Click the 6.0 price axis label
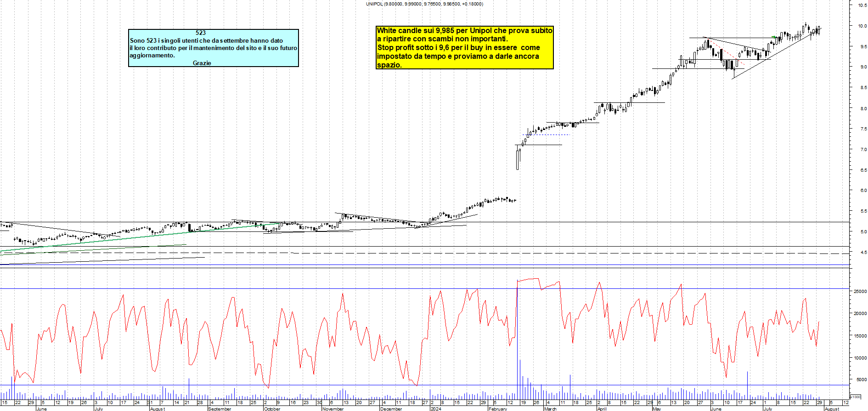 pyautogui.click(x=863, y=191)
